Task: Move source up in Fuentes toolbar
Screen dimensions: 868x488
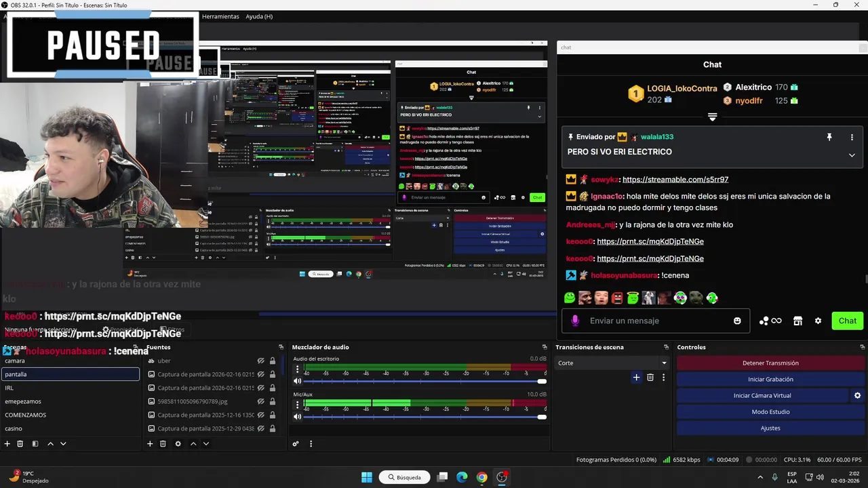Action: coord(193,444)
